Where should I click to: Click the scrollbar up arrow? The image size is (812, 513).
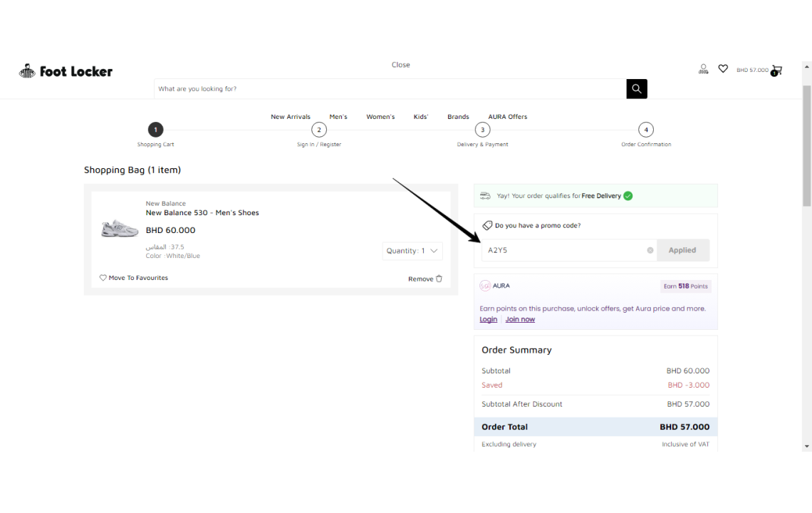(x=806, y=67)
